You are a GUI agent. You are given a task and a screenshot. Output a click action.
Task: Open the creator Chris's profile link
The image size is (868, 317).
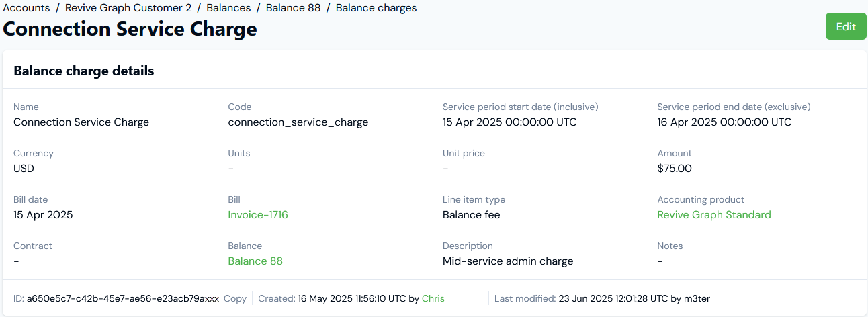click(433, 298)
